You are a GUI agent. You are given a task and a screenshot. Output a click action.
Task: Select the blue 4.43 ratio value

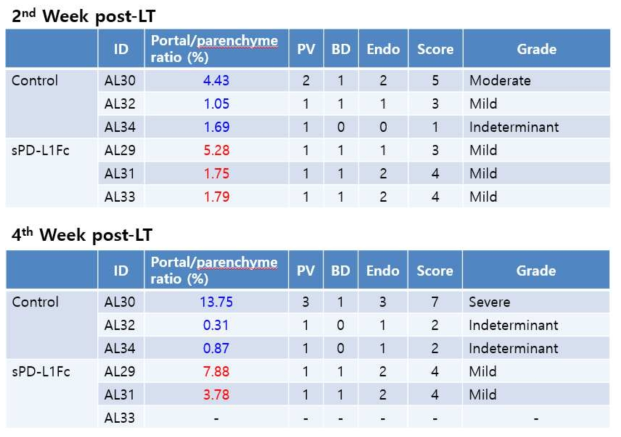point(216,79)
